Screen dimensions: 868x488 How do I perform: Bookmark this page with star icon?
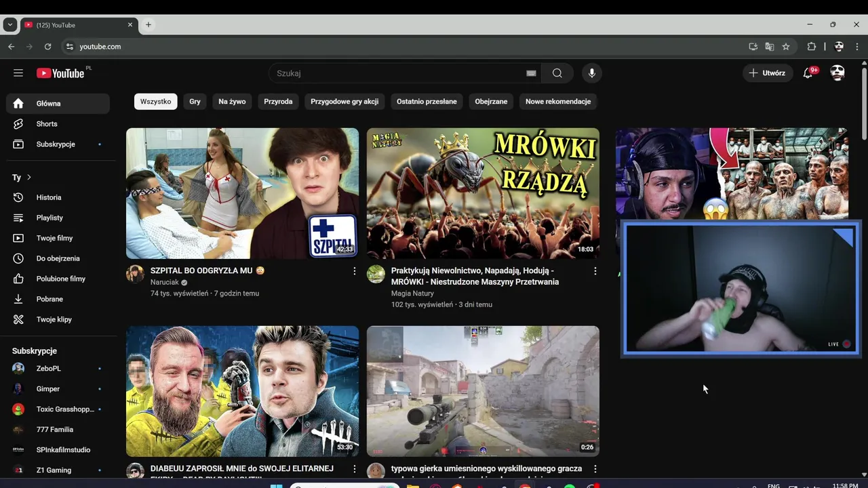pos(786,47)
